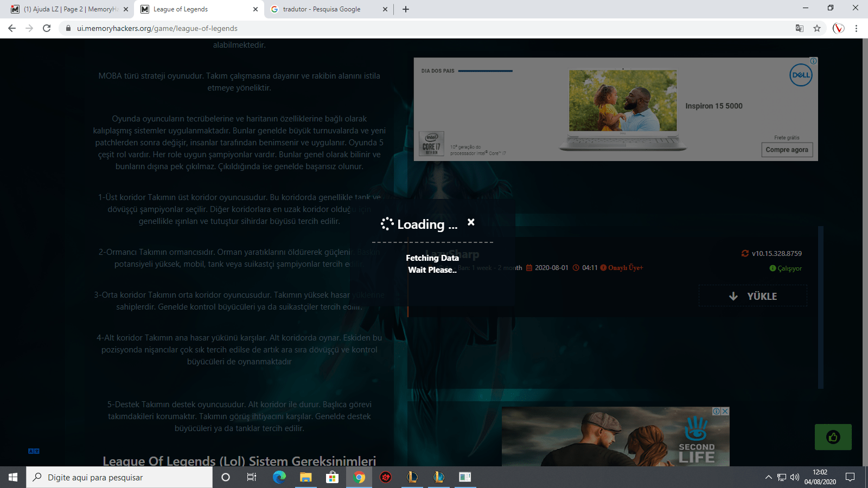Click the page vertical scrollbar

coord(865,252)
